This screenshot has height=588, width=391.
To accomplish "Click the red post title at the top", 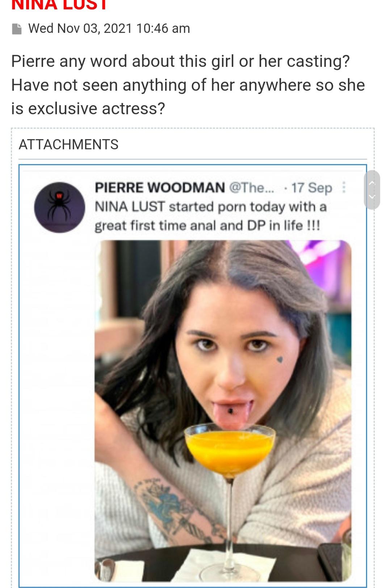I will [59, 5].
